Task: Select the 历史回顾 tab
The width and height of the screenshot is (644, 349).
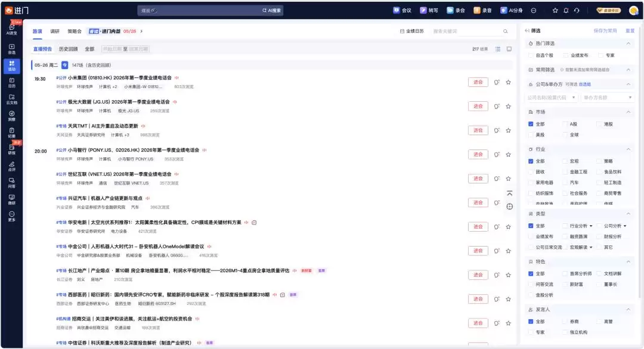Action: [68, 49]
